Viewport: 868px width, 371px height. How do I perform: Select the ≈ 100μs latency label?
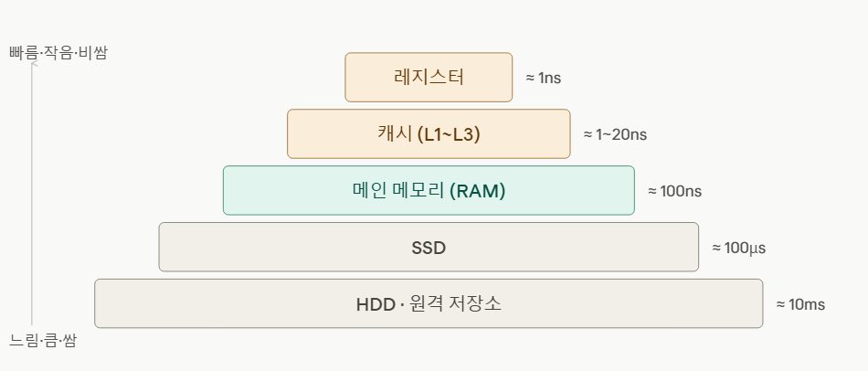click(x=739, y=248)
